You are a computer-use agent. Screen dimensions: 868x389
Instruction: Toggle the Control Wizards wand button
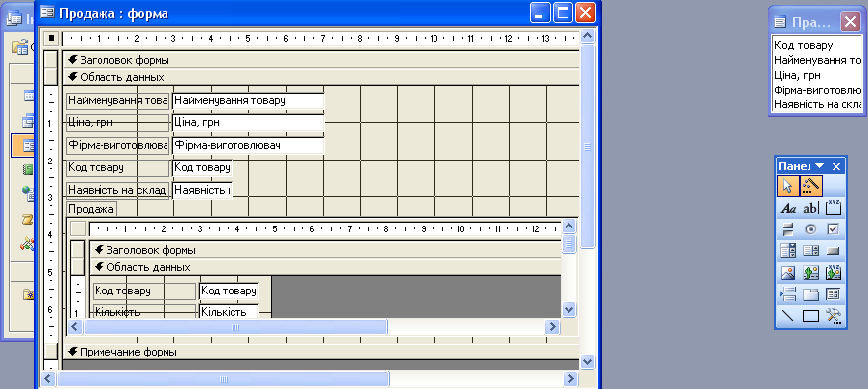811,186
